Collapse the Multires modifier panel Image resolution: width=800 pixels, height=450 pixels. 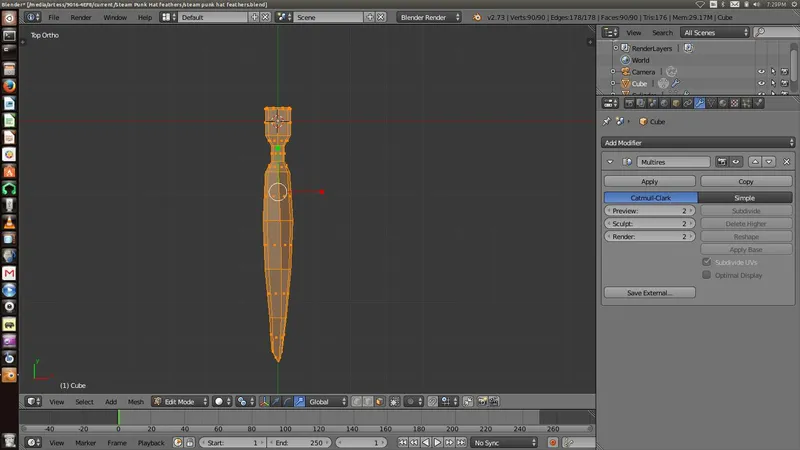tap(610, 162)
